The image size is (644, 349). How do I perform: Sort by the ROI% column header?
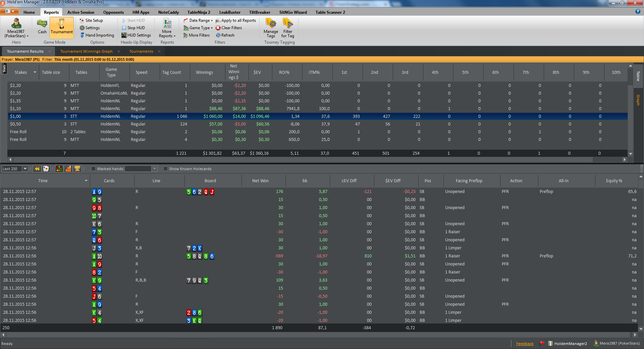coord(284,72)
